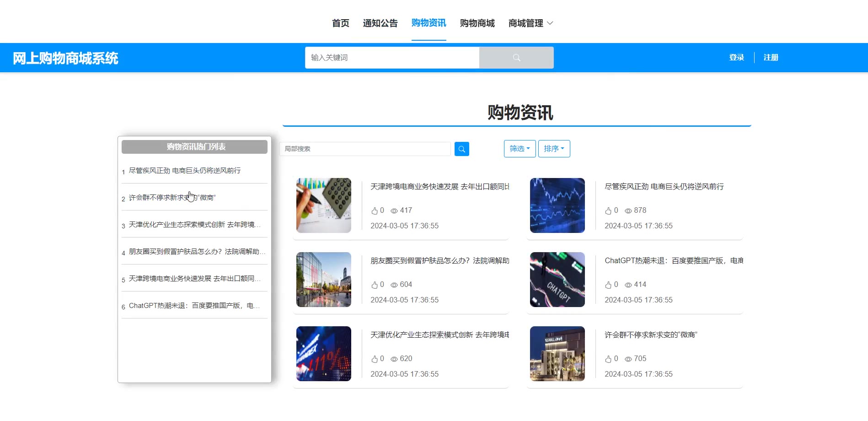Image resolution: width=868 pixels, height=421 pixels.
Task: Open article title 朋友圈买到假冒护肤品怎么办
Action: 440,261
